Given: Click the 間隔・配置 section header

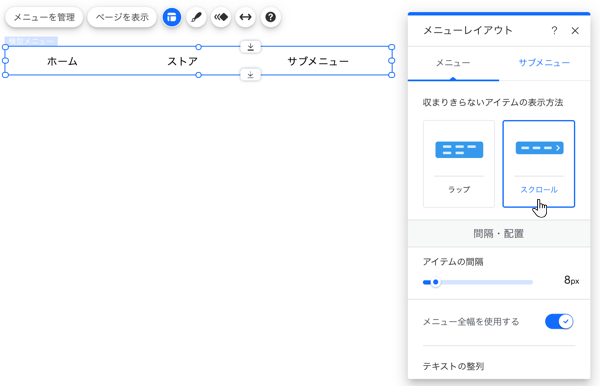Looking at the screenshot, I should pyautogui.click(x=499, y=234).
